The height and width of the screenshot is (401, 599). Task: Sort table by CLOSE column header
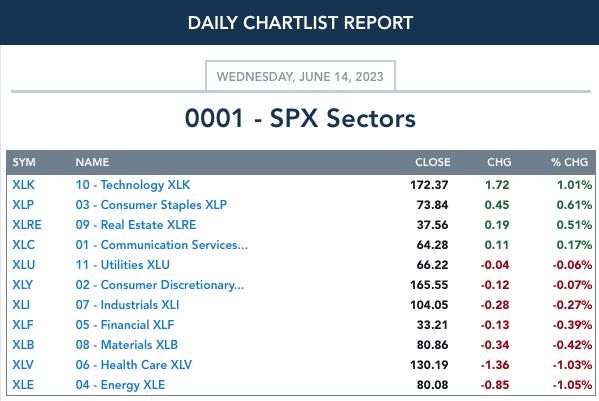click(x=432, y=162)
